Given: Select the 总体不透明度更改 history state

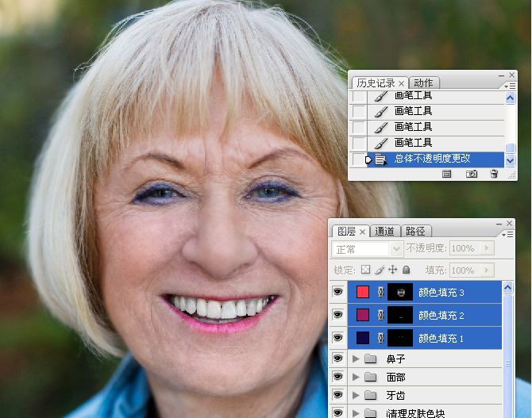Looking at the screenshot, I should (x=435, y=159).
